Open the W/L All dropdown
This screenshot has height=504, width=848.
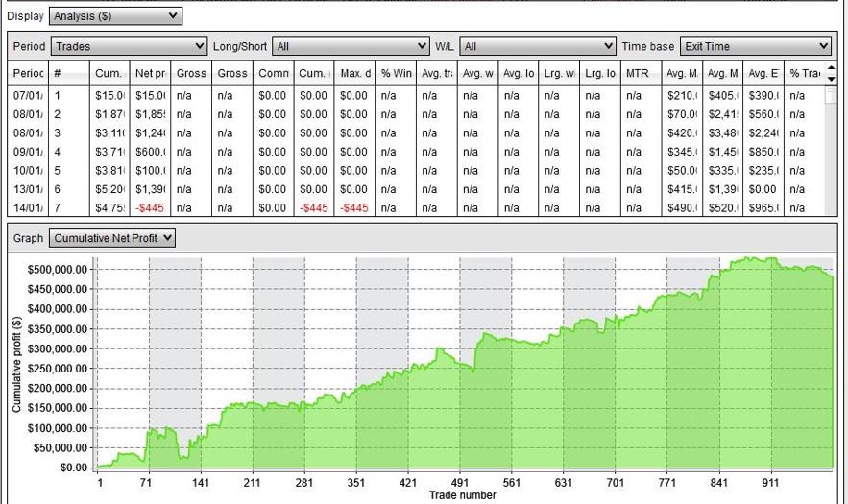[538, 46]
